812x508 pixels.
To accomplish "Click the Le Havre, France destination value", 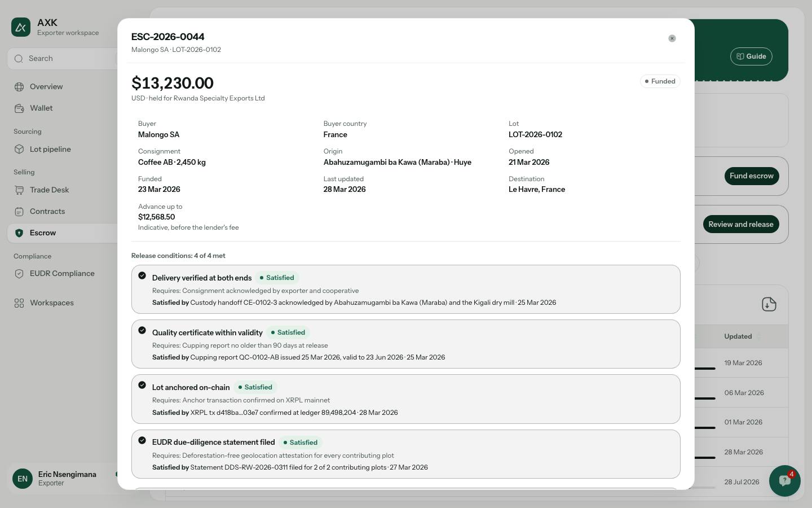I will click(537, 190).
